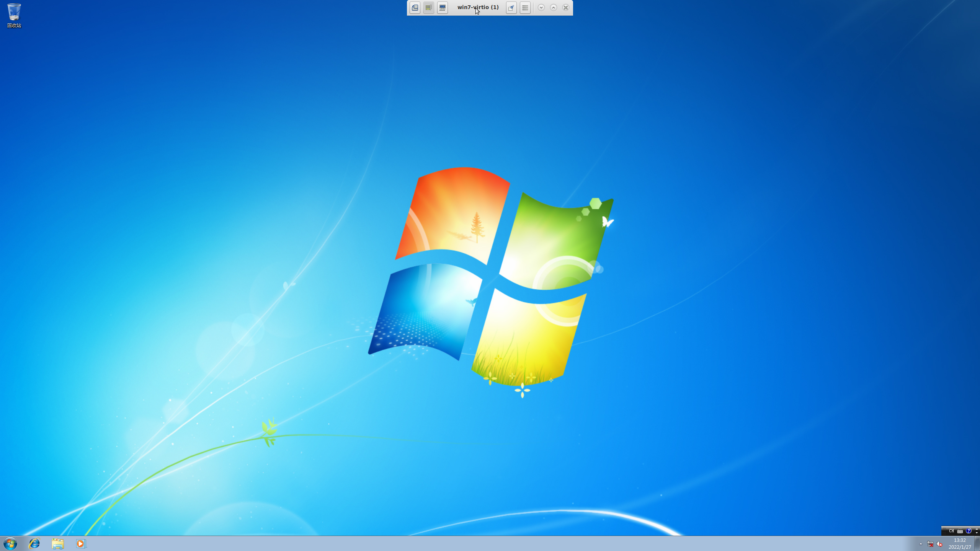This screenshot has width=980, height=551.
Task: Show hidden system tray icons
Action: [921, 544]
